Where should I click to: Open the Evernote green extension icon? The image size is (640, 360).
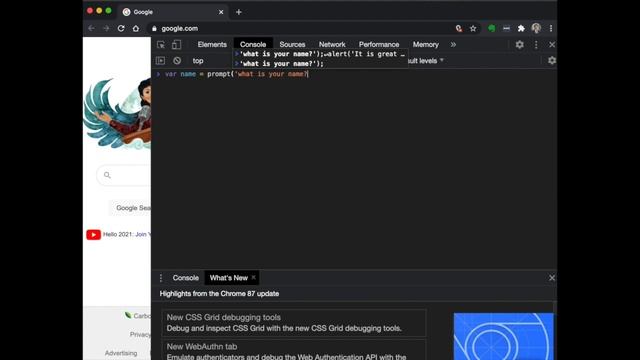[x=492, y=28]
